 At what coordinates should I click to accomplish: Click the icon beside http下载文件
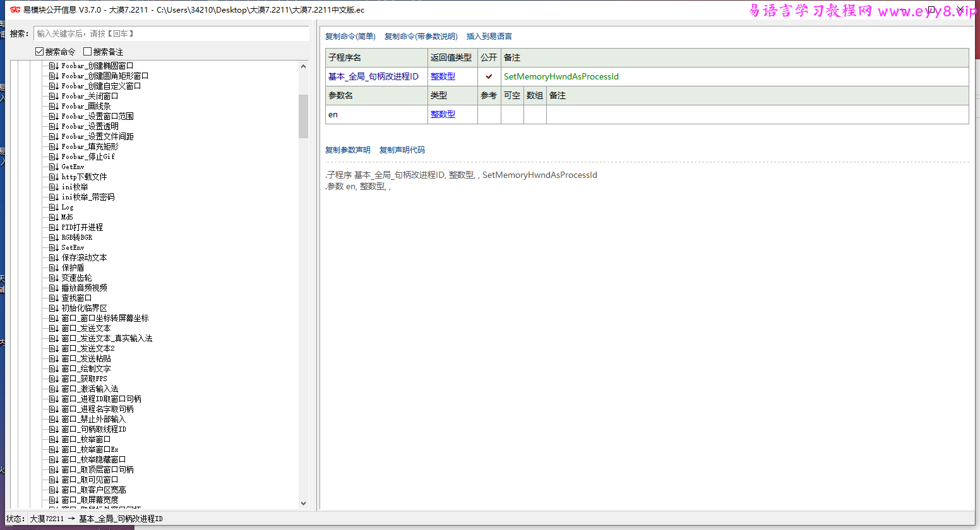click(x=54, y=177)
